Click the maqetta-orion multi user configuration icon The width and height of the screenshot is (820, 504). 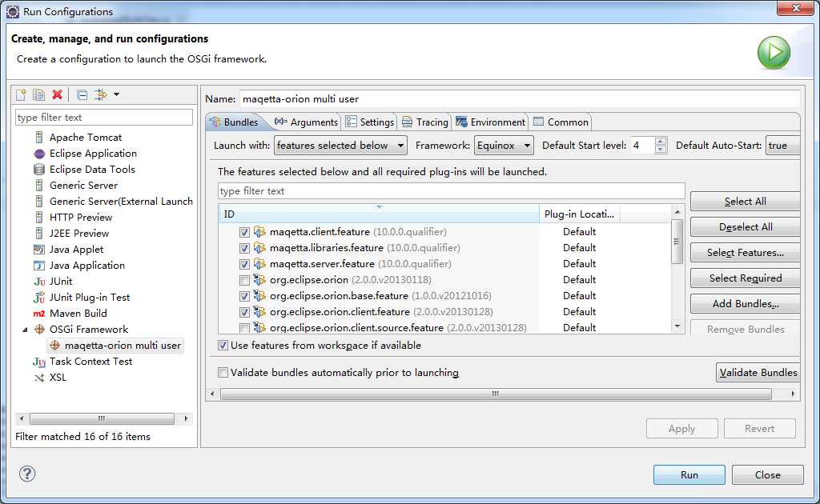click(55, 346)
